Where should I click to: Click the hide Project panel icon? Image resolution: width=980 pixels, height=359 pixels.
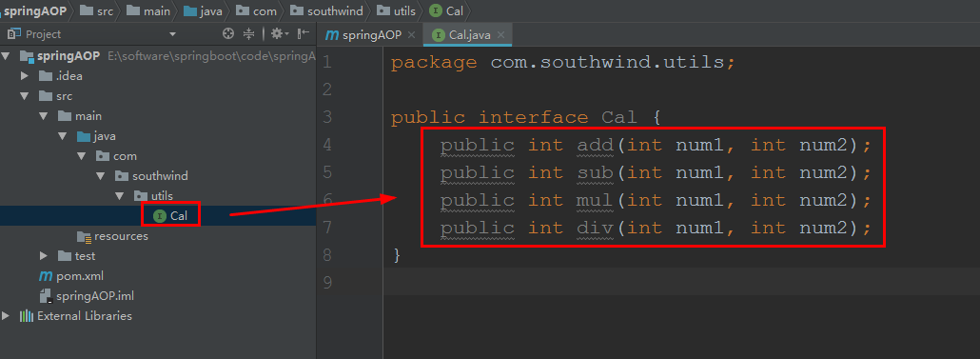coord(304,33)
